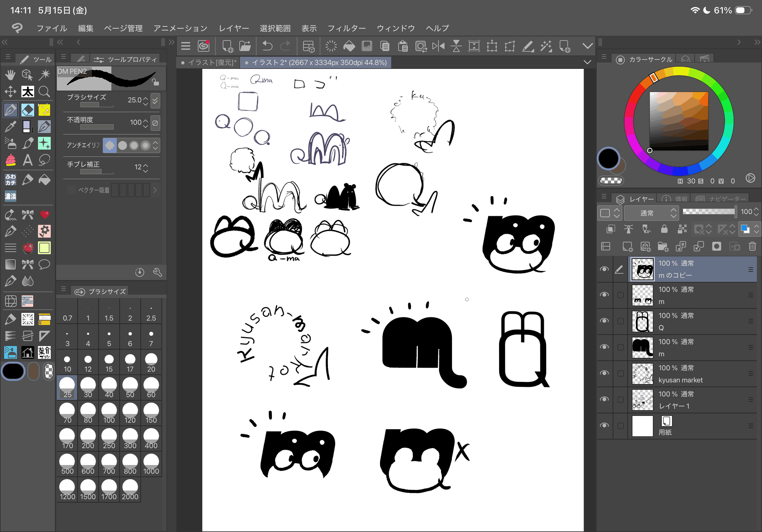Open a file using the Open folder icon

click(245, 46)
